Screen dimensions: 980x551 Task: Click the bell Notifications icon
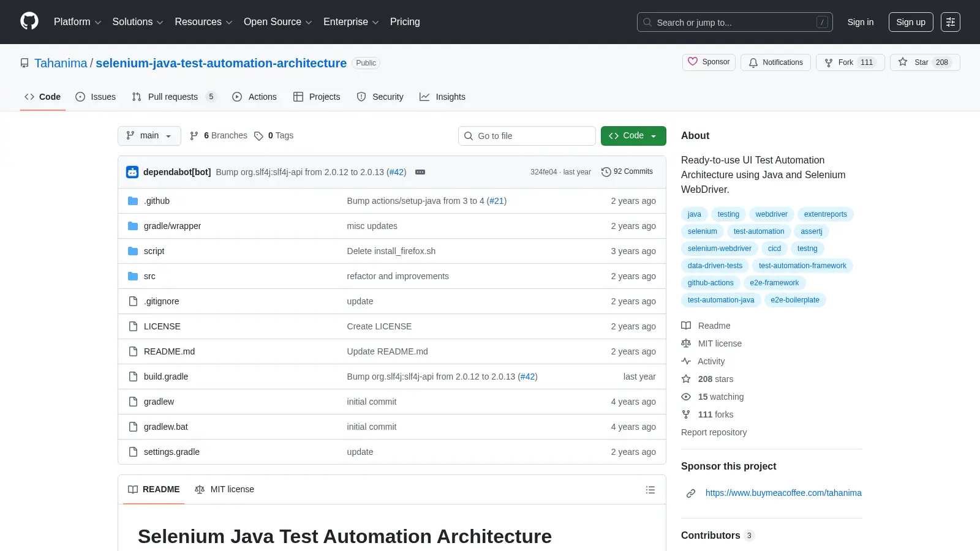[x=753, y=62]
